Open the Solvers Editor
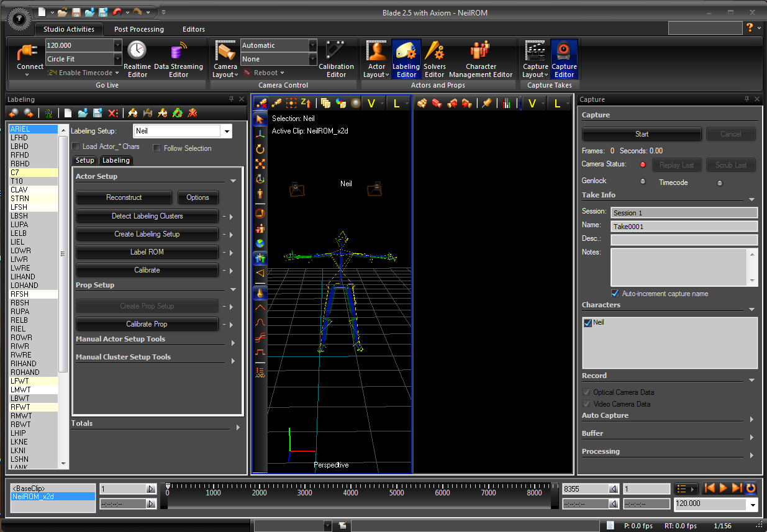This screenshot has height=532, width=767. click(x=434, y=58)
